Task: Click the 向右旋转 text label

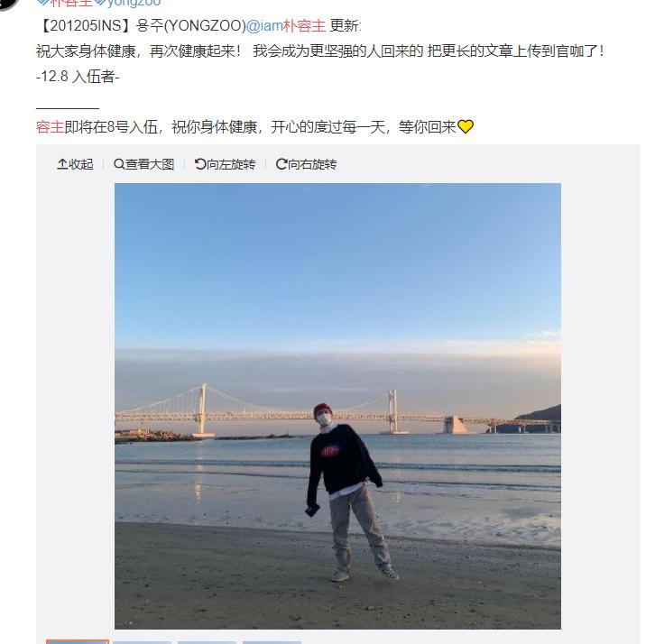Action: 312,164
